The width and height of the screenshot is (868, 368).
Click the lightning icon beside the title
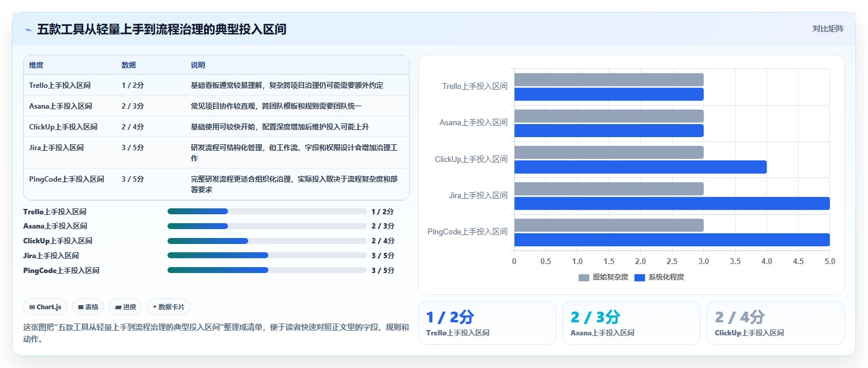coord(28,29)
